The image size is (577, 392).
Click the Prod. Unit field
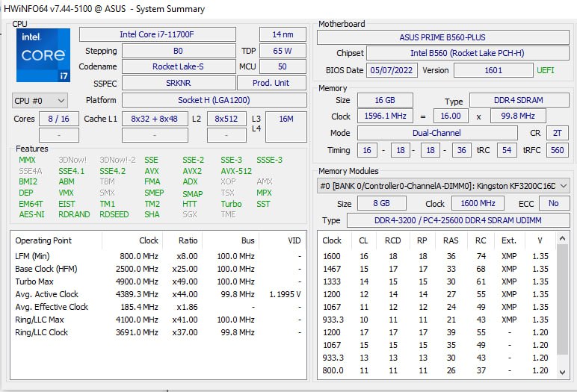coord(271,83)
